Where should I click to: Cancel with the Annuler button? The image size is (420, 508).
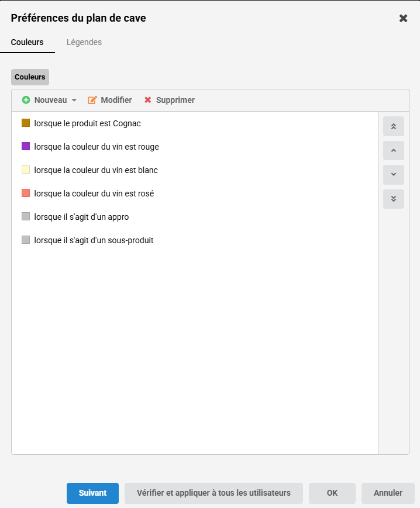pyautogui.click(x=388, y=493)
